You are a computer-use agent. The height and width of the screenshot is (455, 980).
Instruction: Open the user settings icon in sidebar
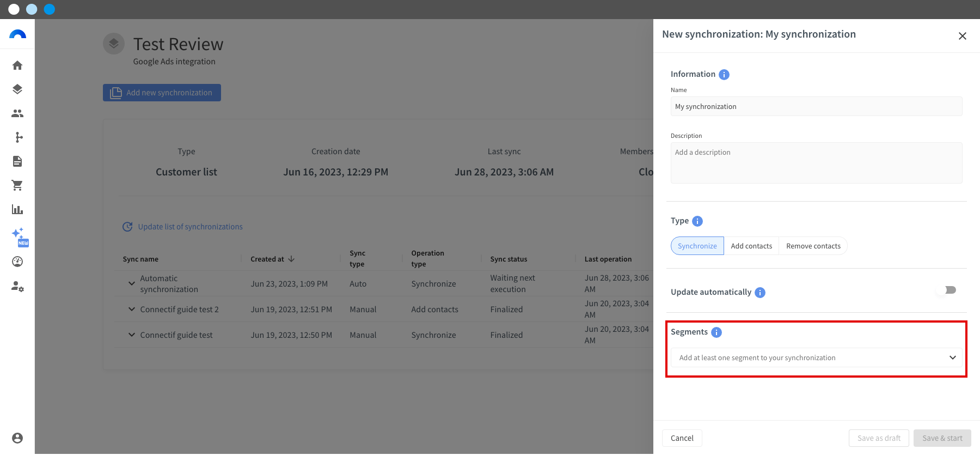pos(17,286)
